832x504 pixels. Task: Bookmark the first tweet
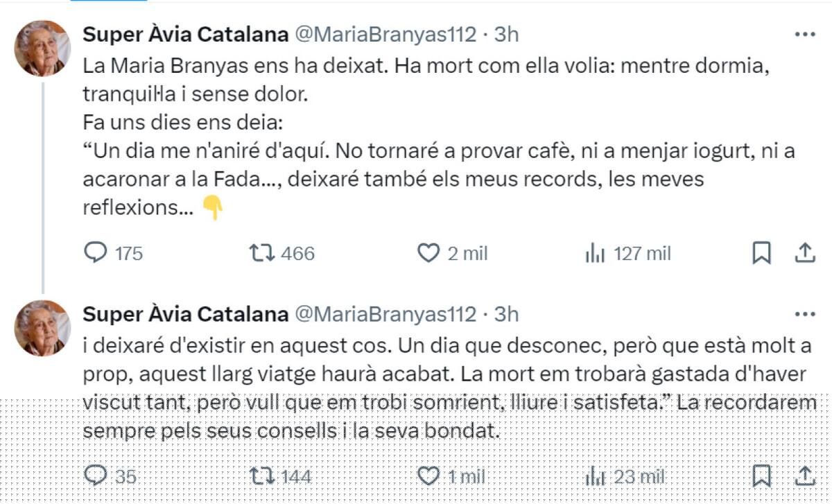tap(762, 254)
